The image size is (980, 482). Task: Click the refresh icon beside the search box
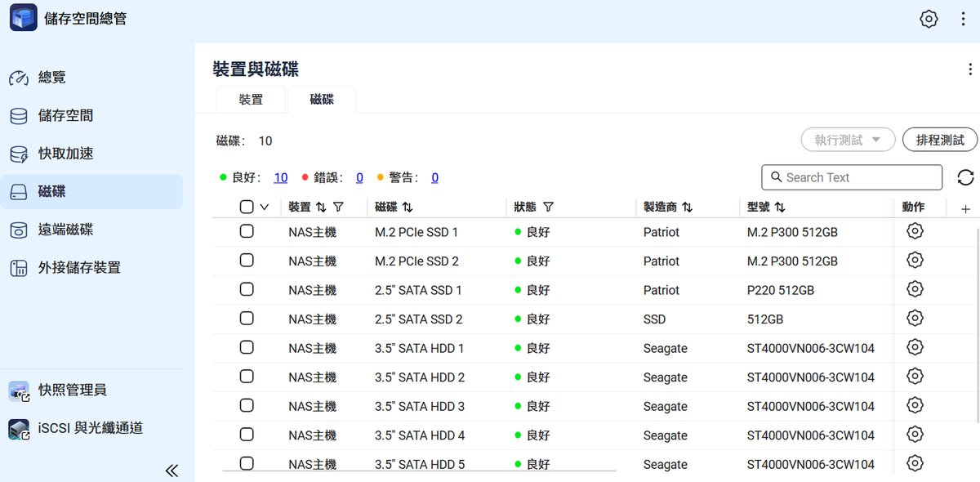tap(965, 177)
